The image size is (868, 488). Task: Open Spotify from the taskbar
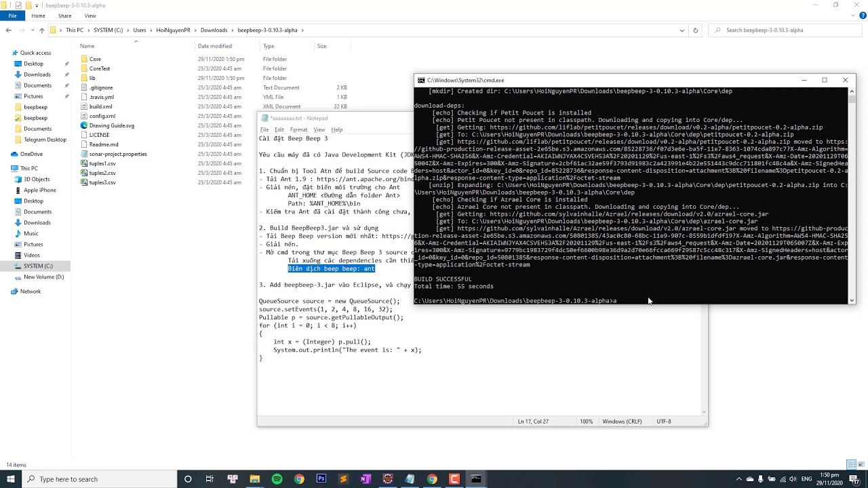pyautogui.click(x=277, y=479)
